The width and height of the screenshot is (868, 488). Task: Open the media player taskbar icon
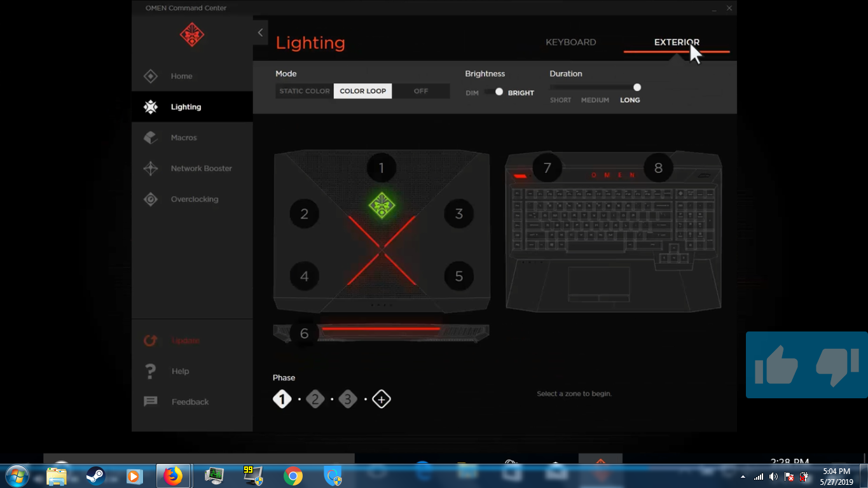pos(134,476)
